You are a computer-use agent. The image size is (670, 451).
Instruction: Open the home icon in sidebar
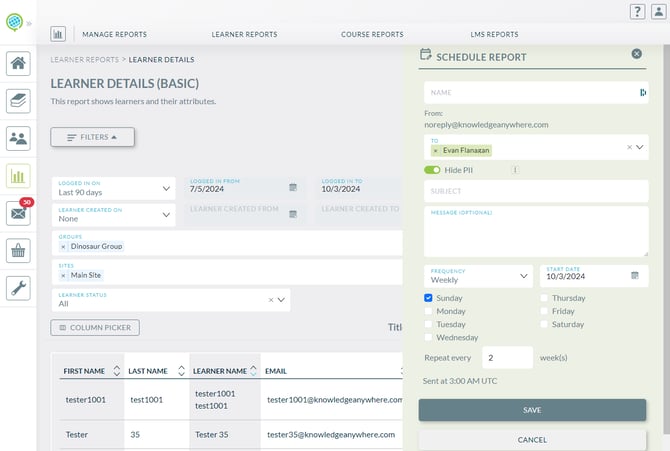coord(18,64)
